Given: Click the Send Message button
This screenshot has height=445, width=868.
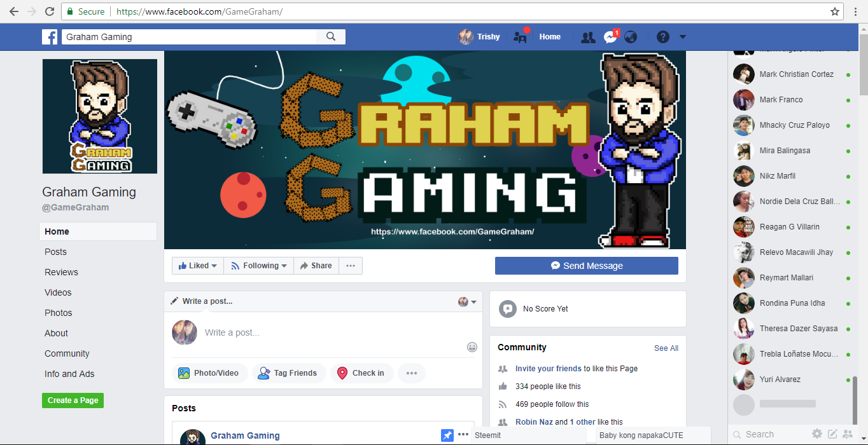Looking at the screenshot, I should coord(587,266).
